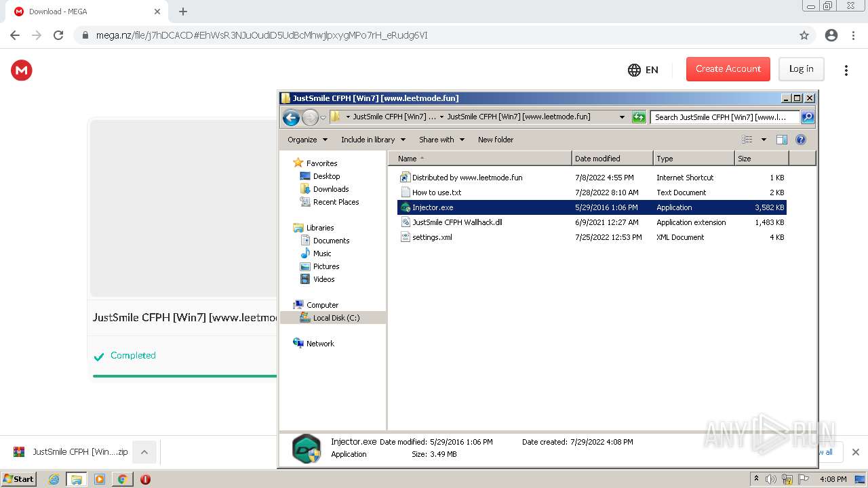Open recent pages dropdown arrow
Viewport: 868px width, 488px height.
(x=323, y=117)
